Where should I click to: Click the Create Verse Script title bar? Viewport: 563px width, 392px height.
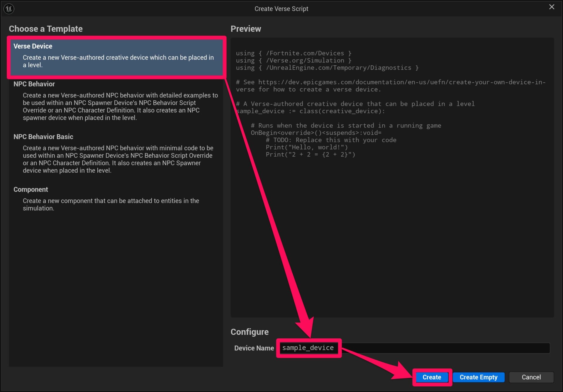pos(281,9)
